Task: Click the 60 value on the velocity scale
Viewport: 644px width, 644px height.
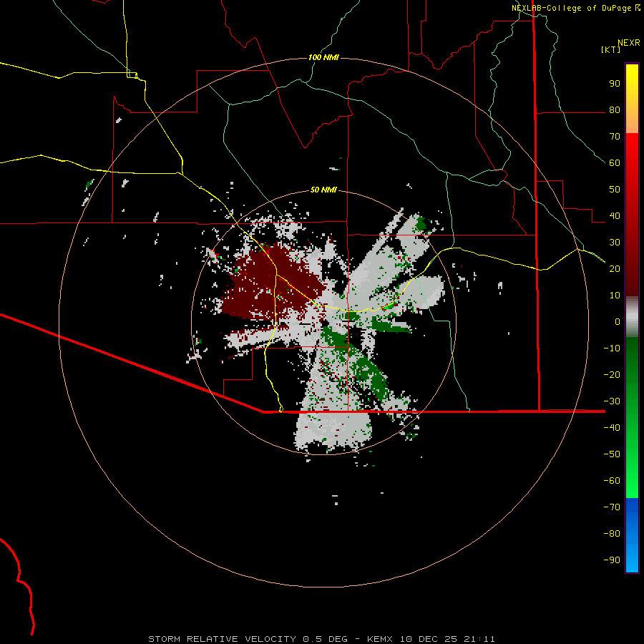Action: 615,163
